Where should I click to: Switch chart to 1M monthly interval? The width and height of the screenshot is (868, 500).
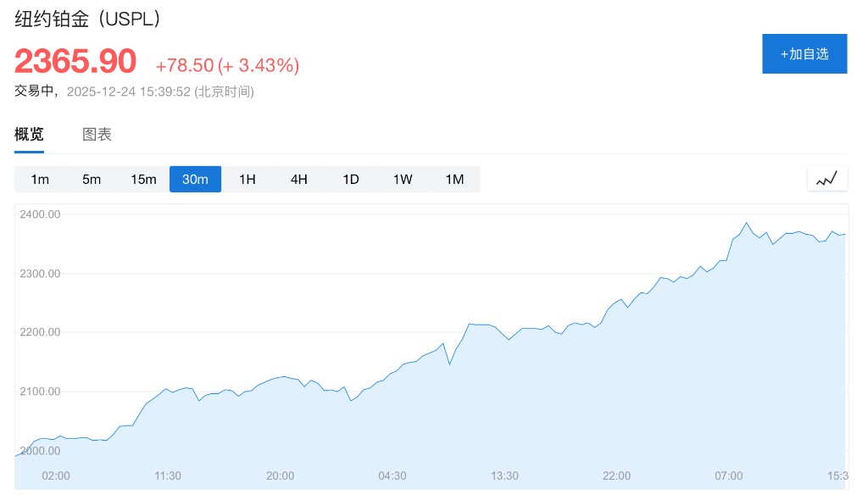click(454, 180)
